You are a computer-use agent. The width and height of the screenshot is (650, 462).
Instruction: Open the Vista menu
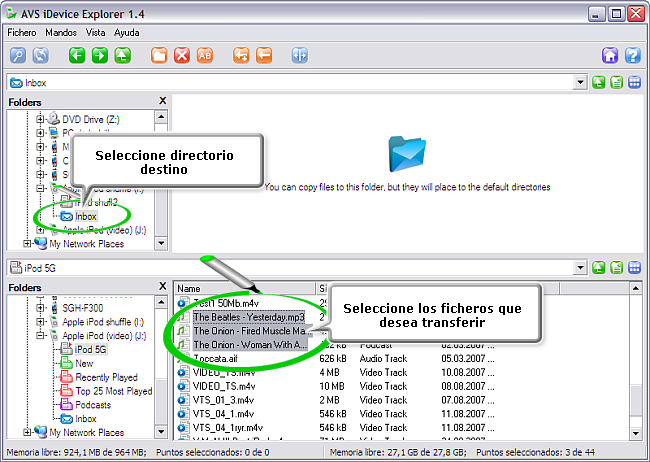click(95, 32)
